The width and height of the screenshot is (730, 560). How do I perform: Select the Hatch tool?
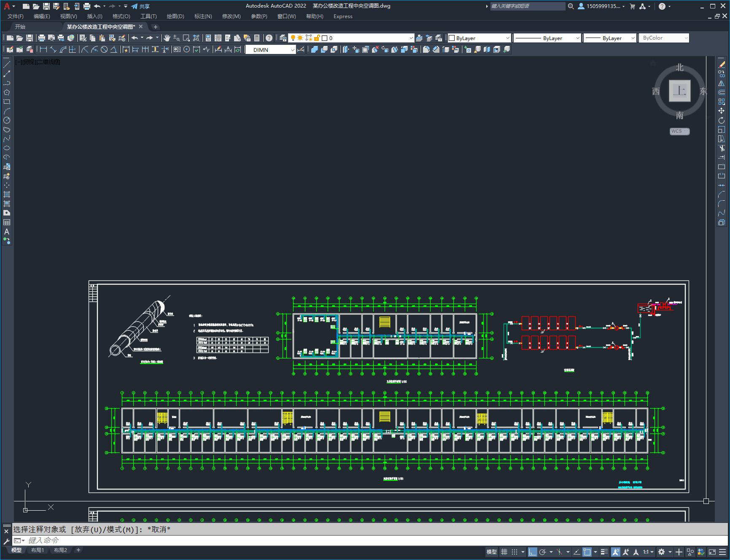pyautogui.click(x=7, y=194)
